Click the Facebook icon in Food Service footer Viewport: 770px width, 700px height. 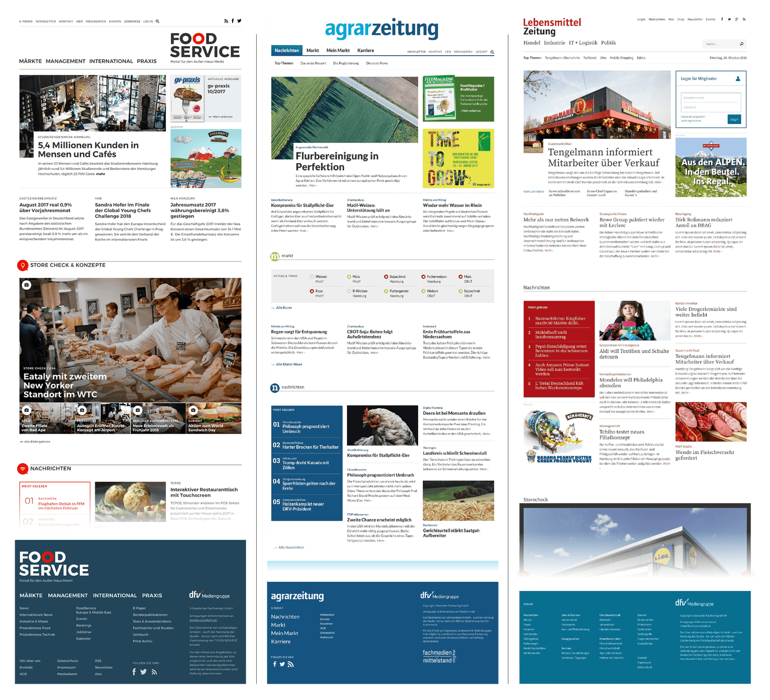point(134,672)
